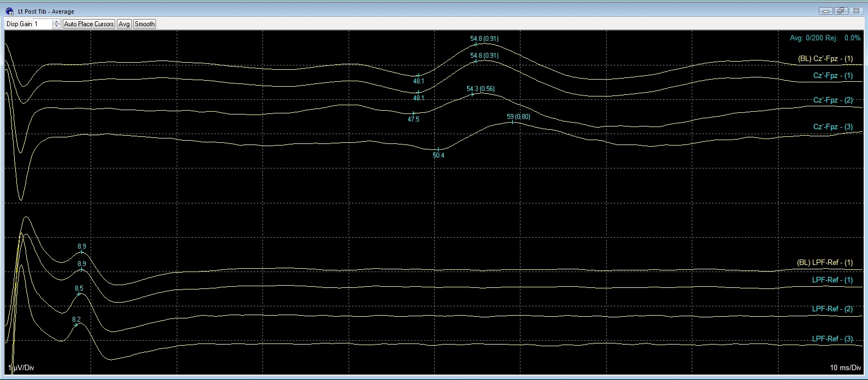
Task: Click the 8.2 ms cursor on LPF-Ref trace
Action: [76, 324]
